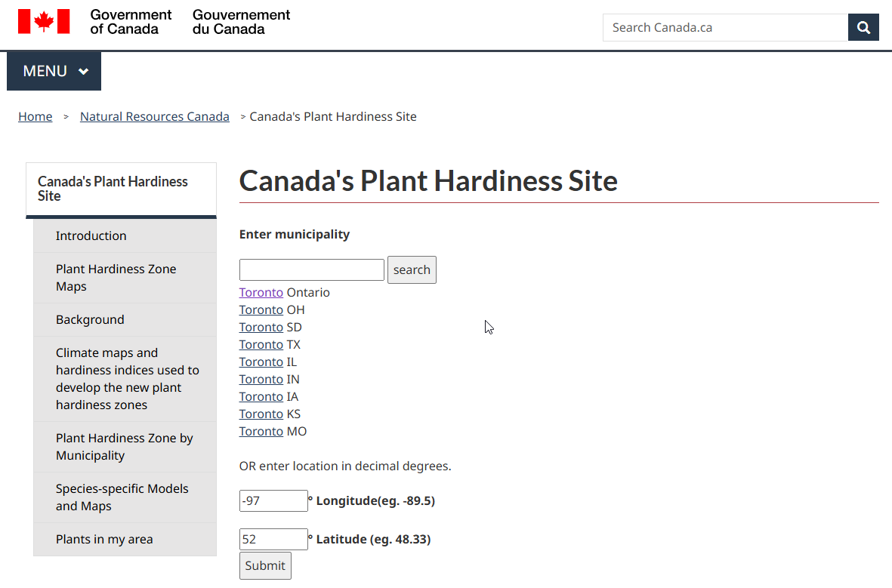Screen dimensions: 892x588
Task: Select Toronto IL result
Action: click(261, 362)
